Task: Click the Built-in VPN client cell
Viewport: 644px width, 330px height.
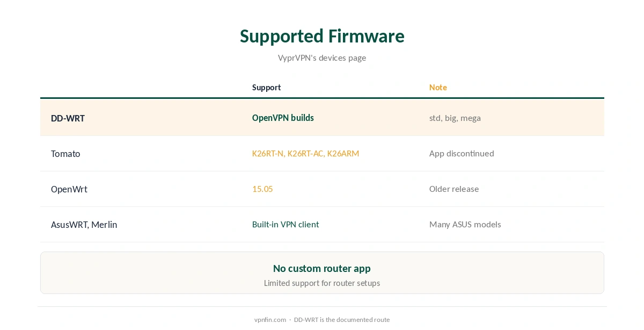Action: pyautogui.click(x=286, y=225)
